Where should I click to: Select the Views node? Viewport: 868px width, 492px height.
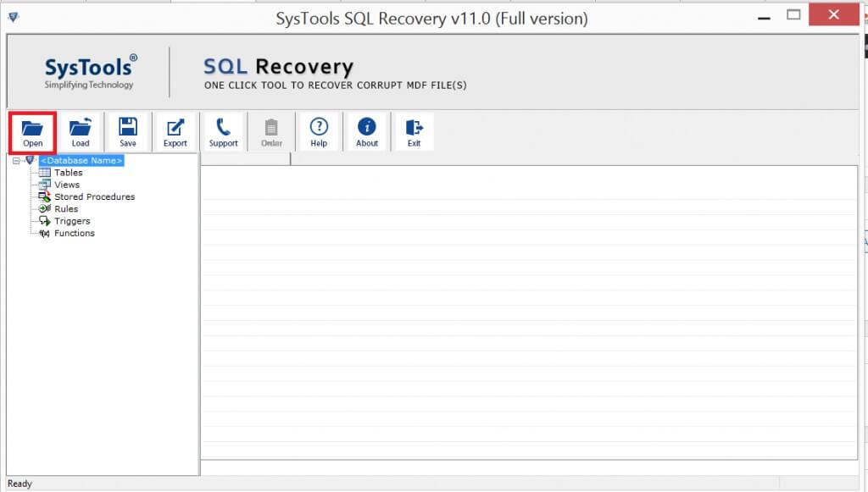tap(66, 184)
